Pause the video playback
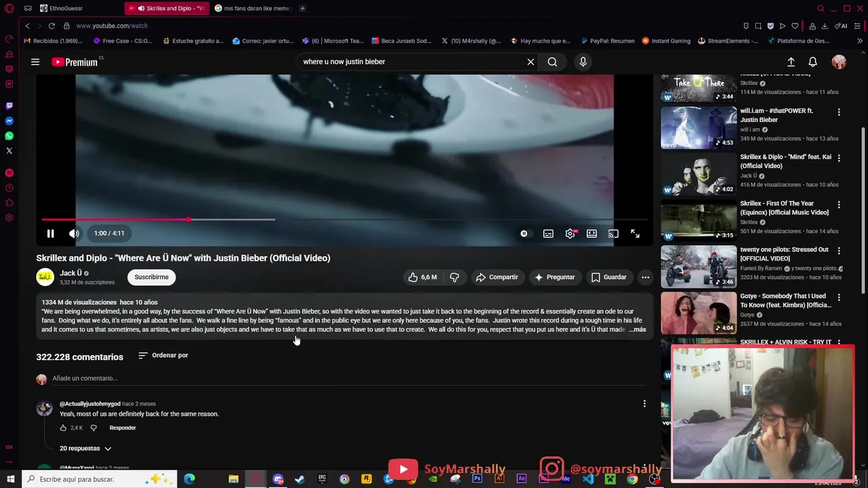The image size is (868, 488). [x=50, y=233]
